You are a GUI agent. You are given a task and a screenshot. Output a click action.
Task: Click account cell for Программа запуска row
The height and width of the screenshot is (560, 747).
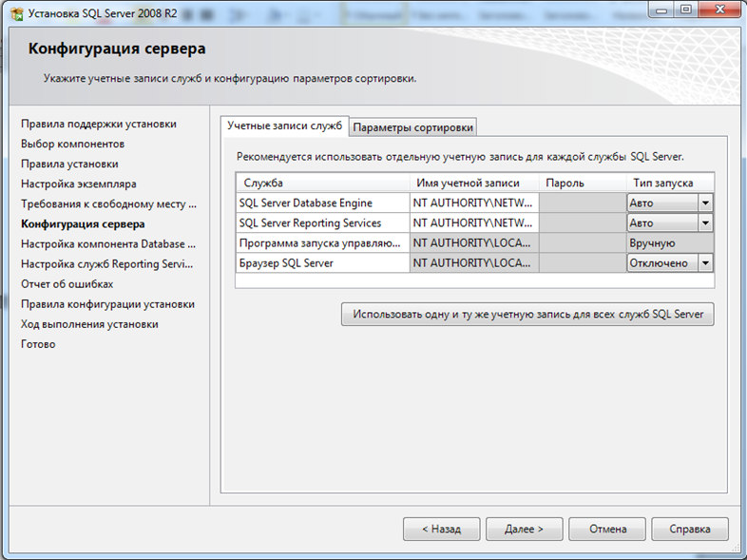point(474,243)
